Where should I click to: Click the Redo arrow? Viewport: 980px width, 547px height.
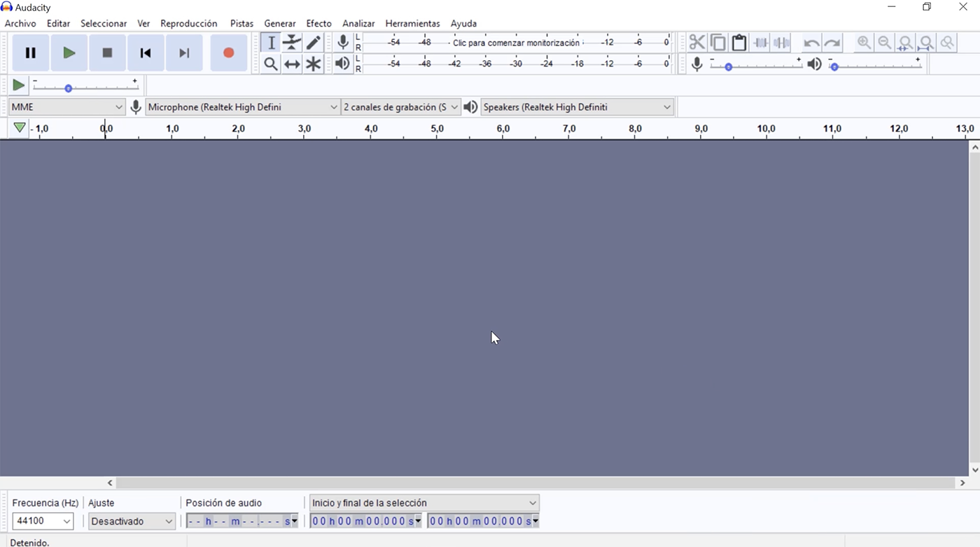pyautogui.click(x=832, y=43)
